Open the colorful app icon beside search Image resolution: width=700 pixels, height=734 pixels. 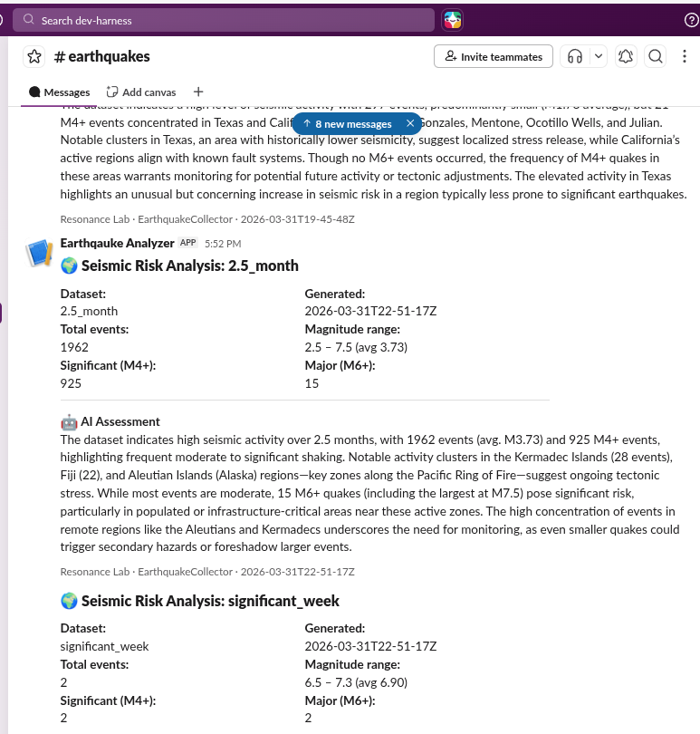[x=452, y=19]
